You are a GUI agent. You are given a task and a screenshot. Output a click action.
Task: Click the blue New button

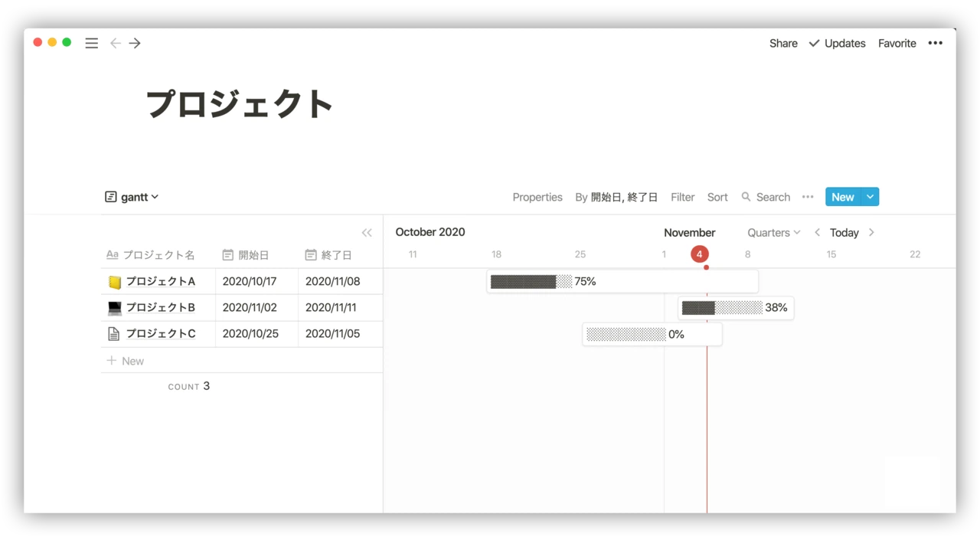(x=843, y=197)
